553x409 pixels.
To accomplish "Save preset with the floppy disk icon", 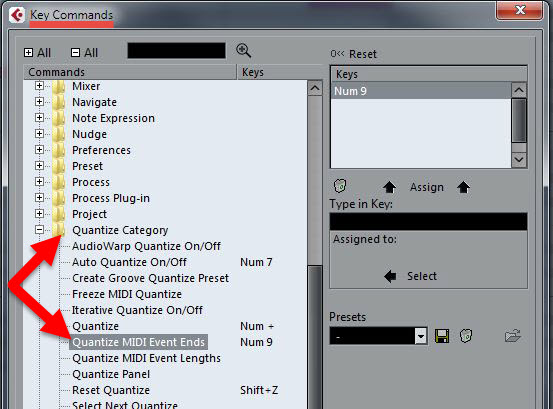I will 442,336.
